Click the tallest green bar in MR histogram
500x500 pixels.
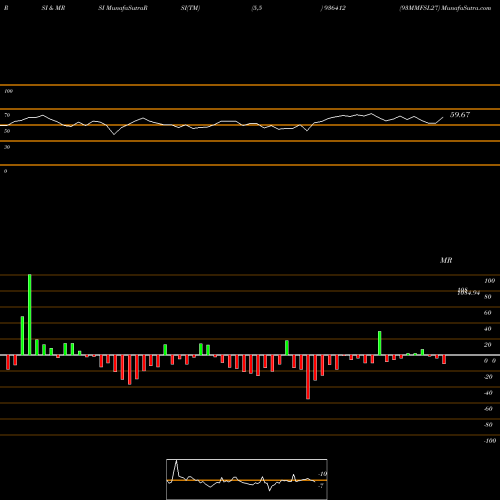(30, 315)
